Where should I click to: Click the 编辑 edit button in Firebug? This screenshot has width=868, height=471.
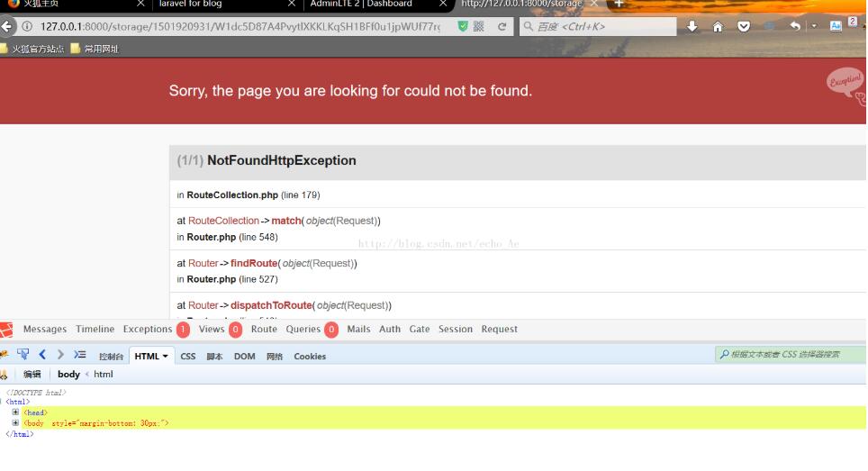32,375
